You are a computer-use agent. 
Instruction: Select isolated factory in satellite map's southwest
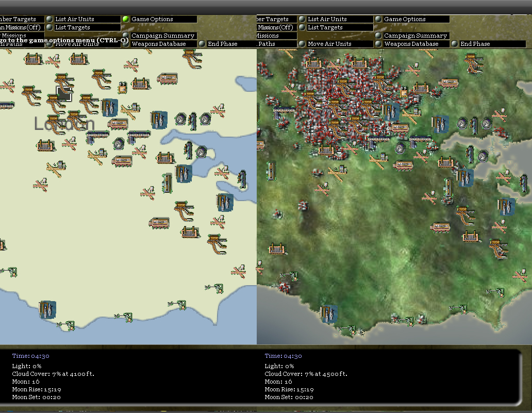pos(277,249)
